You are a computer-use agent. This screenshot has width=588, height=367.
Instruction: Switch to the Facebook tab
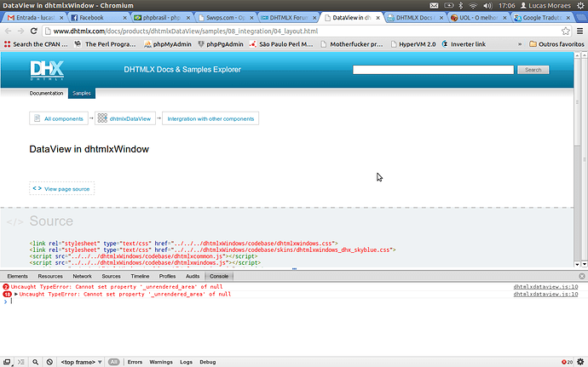(x=99, y=18)
